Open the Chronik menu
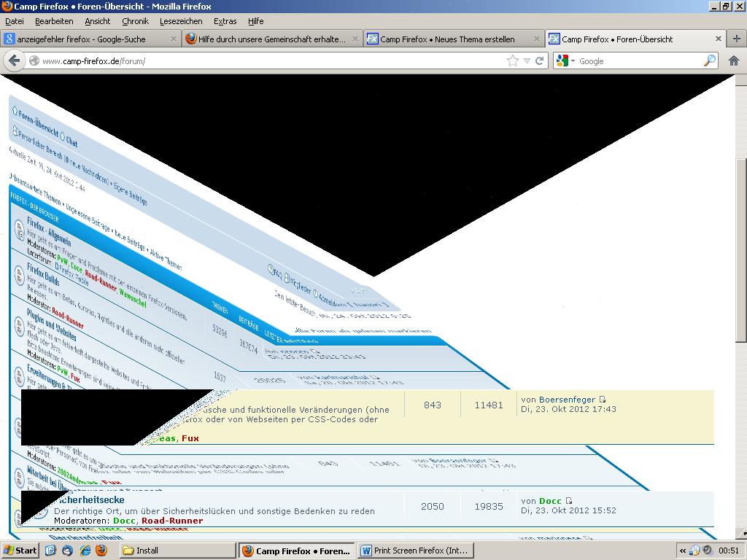Viewport: 747px width, 560px height. point(135,21)
